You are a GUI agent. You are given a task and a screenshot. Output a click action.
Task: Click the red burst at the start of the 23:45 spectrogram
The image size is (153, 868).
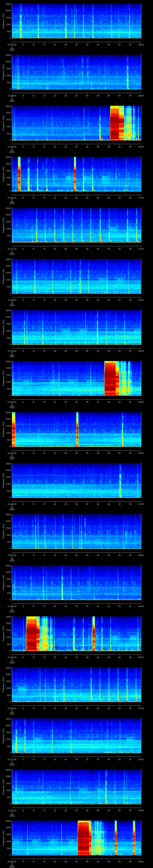pos(13,429)
